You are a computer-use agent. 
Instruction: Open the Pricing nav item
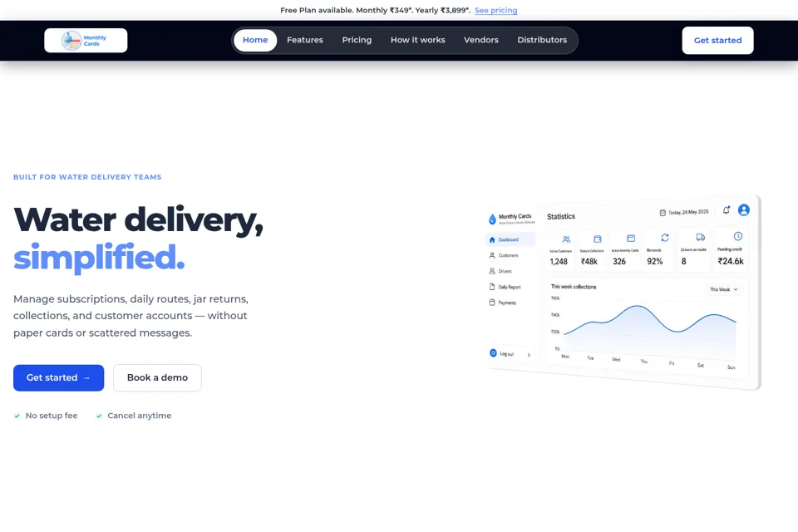point(357,40)
